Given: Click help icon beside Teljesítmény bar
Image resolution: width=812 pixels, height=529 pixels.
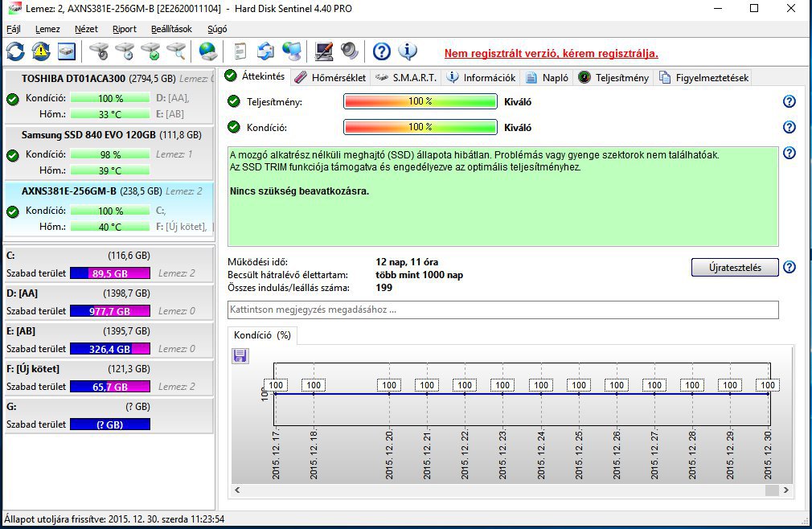Looking at the screenshot, I should coord(789,101).
